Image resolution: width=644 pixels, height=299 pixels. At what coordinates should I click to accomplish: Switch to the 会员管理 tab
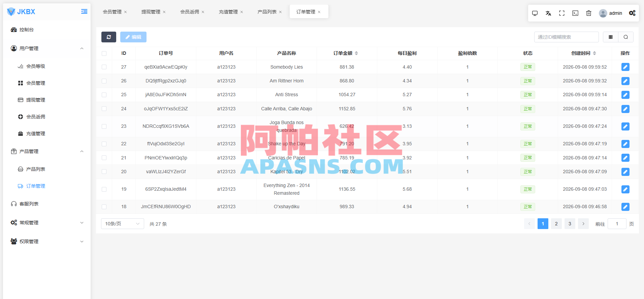(112, 12)
